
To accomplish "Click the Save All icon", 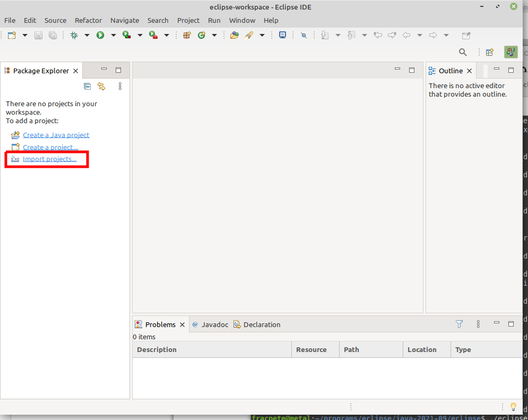I will 53,36.
